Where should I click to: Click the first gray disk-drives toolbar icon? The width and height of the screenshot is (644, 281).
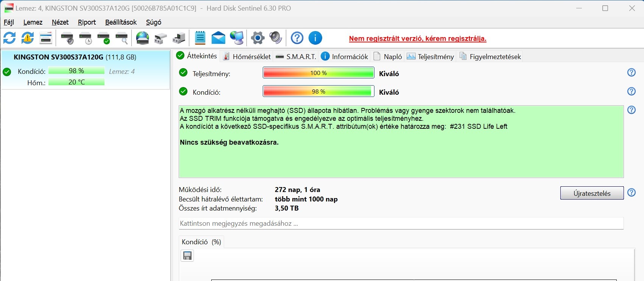coord(161,38)
